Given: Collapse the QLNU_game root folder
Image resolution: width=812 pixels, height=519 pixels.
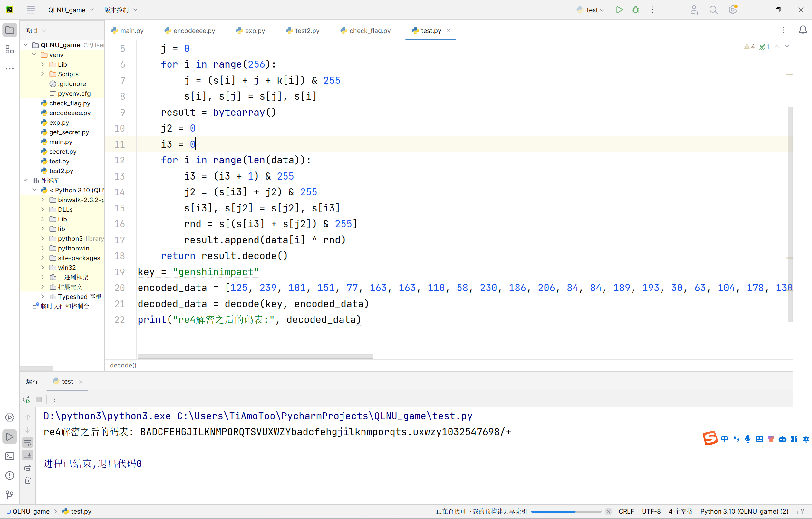Looking at the screenshot, I should coord(26,44).
